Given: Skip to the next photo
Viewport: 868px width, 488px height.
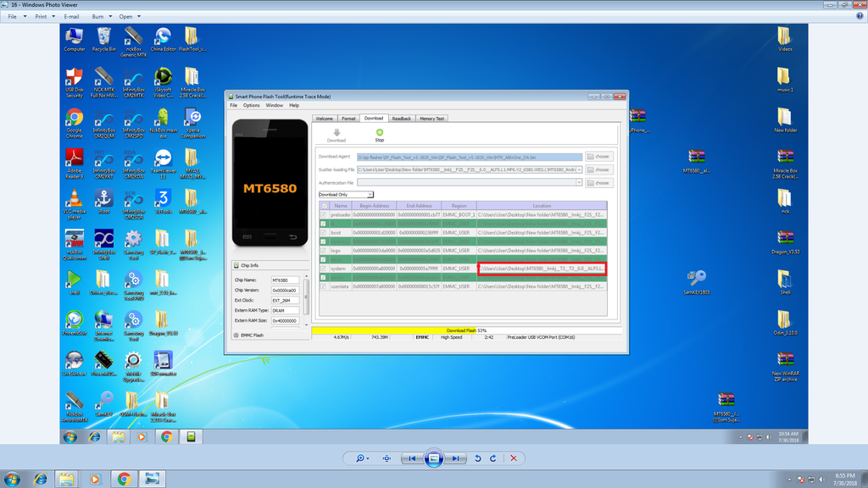Looking at the screenshot, I should [x=455, y=458].
